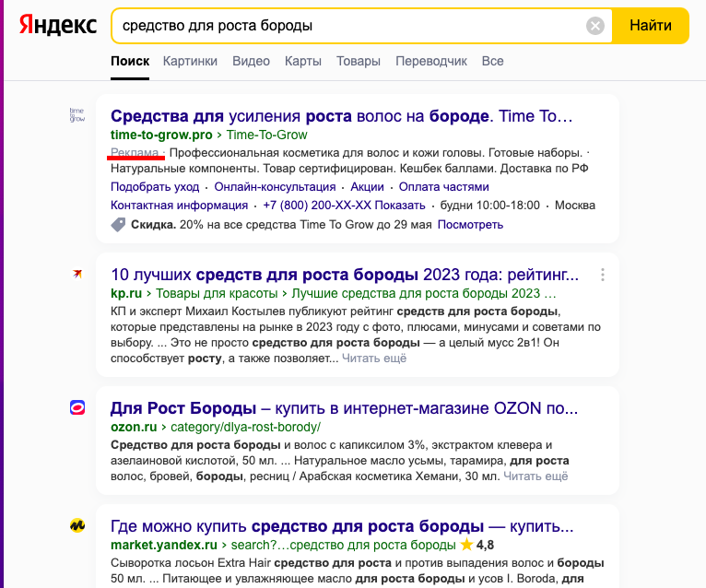Open the Переводчик tab
This screenshot has width=706, height=588.
[x=431, y=61]
